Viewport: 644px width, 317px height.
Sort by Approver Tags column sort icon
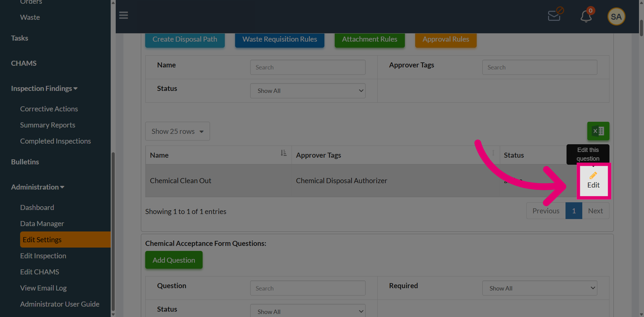(x=493, y=153)
